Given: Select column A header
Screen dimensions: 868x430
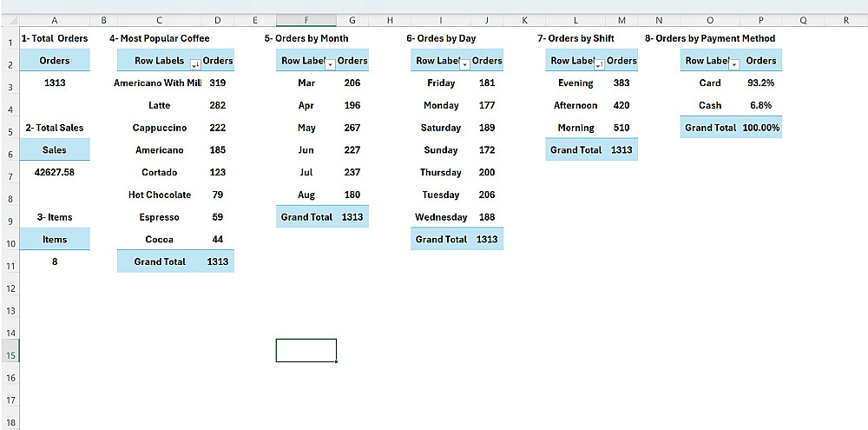Looking at the screenshot, I should [54, 21].
